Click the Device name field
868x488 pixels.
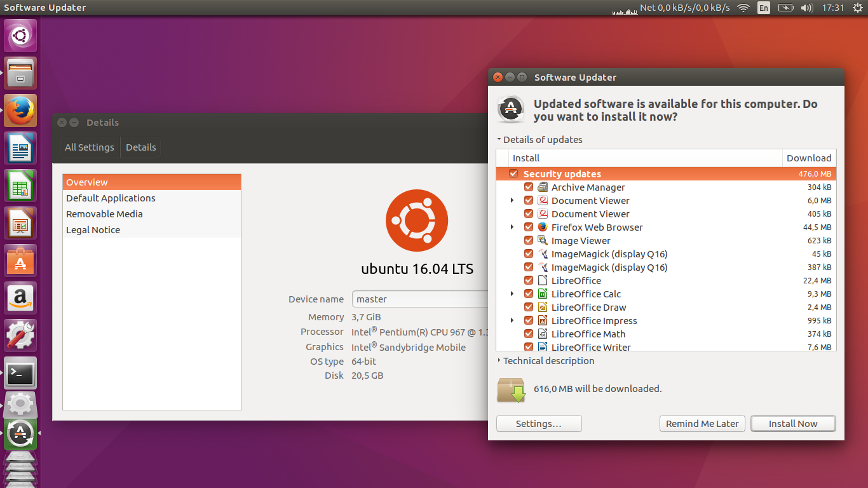pos(420,299)
